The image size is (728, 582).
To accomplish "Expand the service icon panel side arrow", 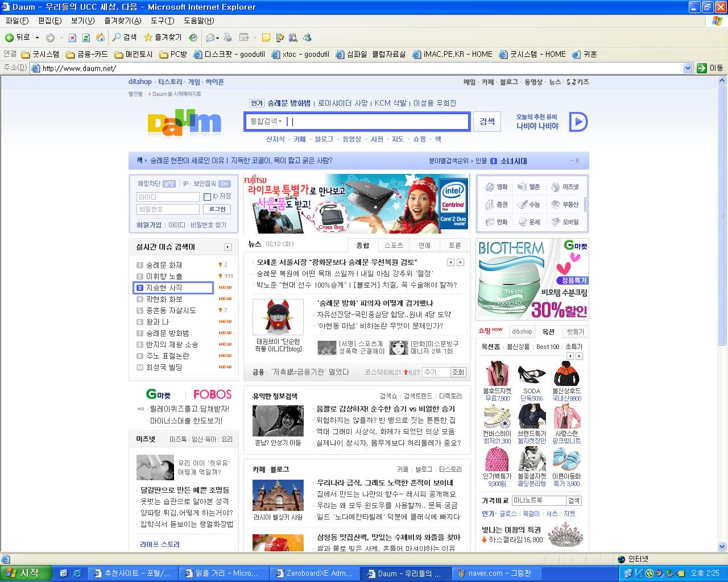I will (586, 204).
